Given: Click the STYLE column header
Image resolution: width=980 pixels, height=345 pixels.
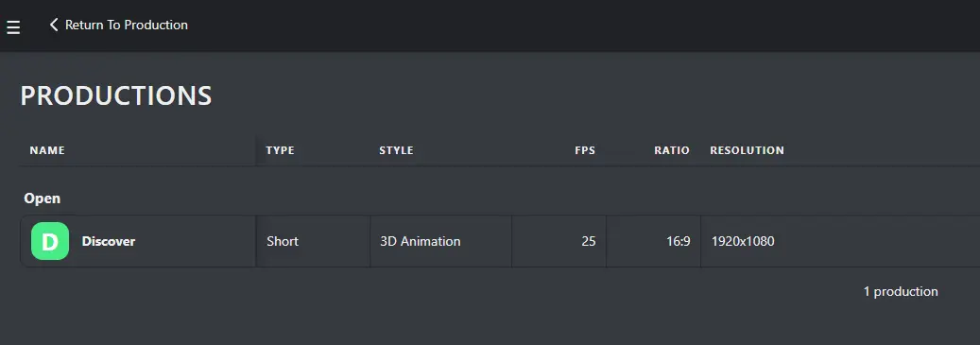Looking at the screenshot, I should click(x=396, y=150).
